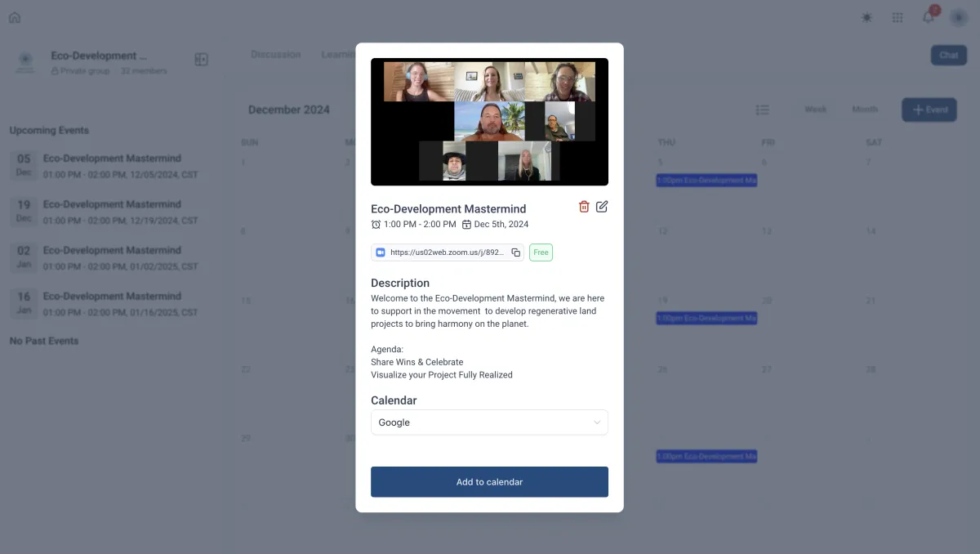This screenshot has width=980, height=554.
Task: Click the 32 members text
Action: point(144,71)
